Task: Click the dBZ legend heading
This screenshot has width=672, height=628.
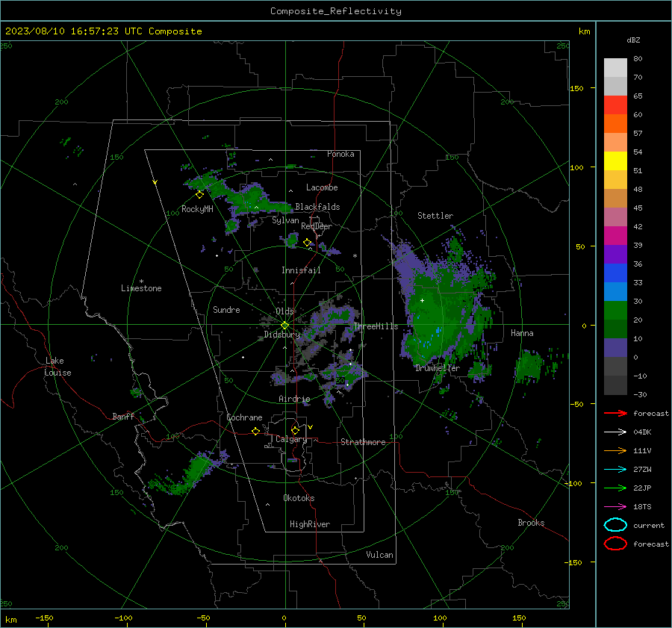Action: click(x=633, y=40)
